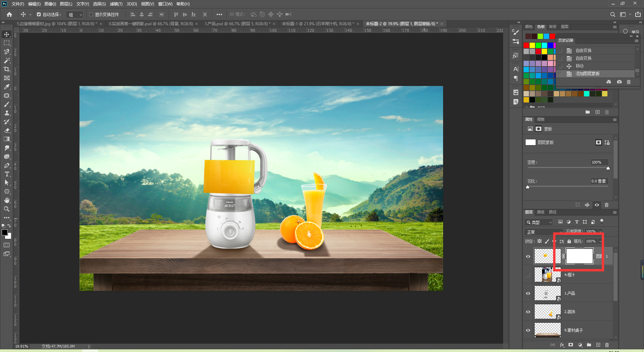Select the Rectangular Marquee tool
The image size is (644, 352).
tap(7, 43)
